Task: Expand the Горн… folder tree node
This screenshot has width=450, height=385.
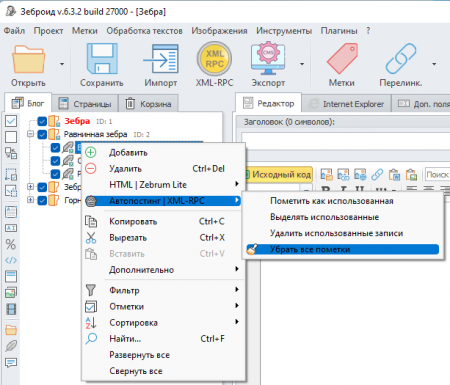Action: (x=30, y=200)
